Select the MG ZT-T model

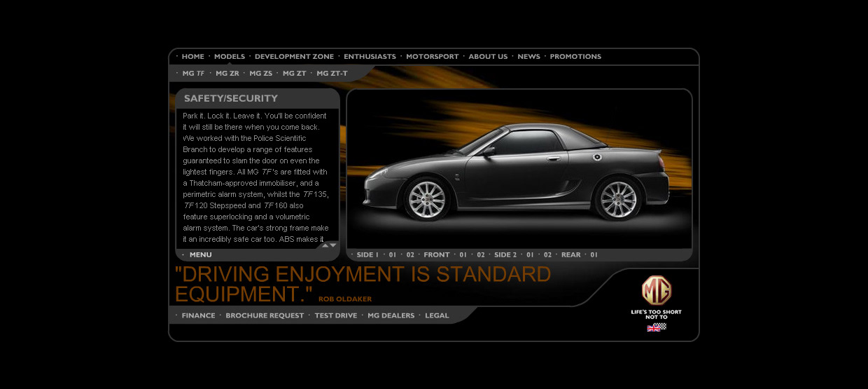(332, 74)
